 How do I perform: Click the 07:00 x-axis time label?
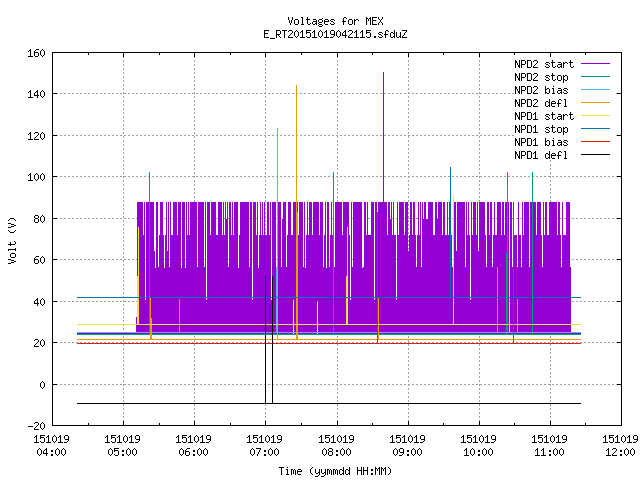pyautogui.click(x=264, y=452)
